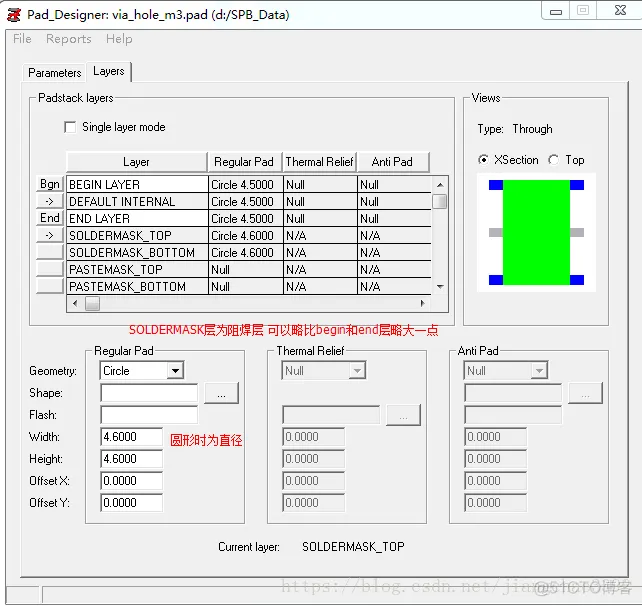Click the Anti Pad column header
The height and width of the screenshot is (606, 642).
393,162
